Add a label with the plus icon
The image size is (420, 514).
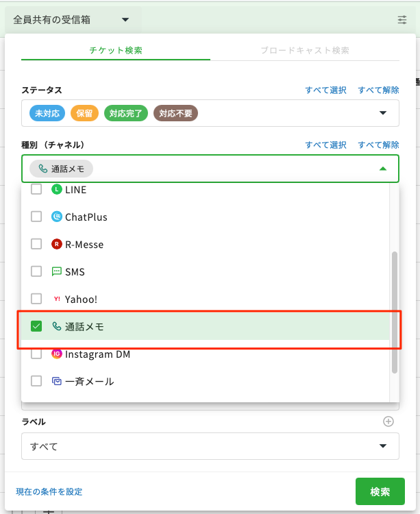point(388,421)
